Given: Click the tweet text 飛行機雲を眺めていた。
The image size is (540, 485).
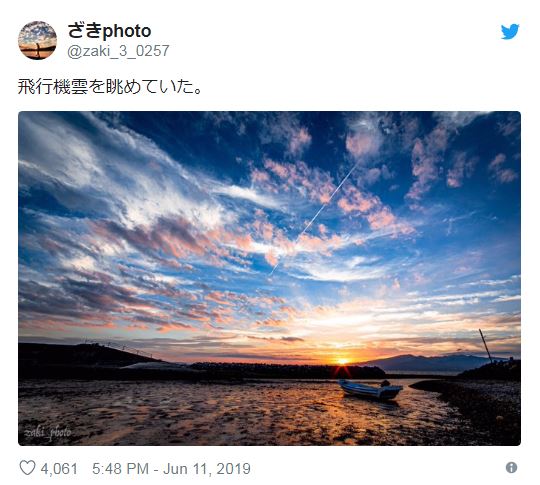Looking at the screenshot, I should (x=110, y=86).
